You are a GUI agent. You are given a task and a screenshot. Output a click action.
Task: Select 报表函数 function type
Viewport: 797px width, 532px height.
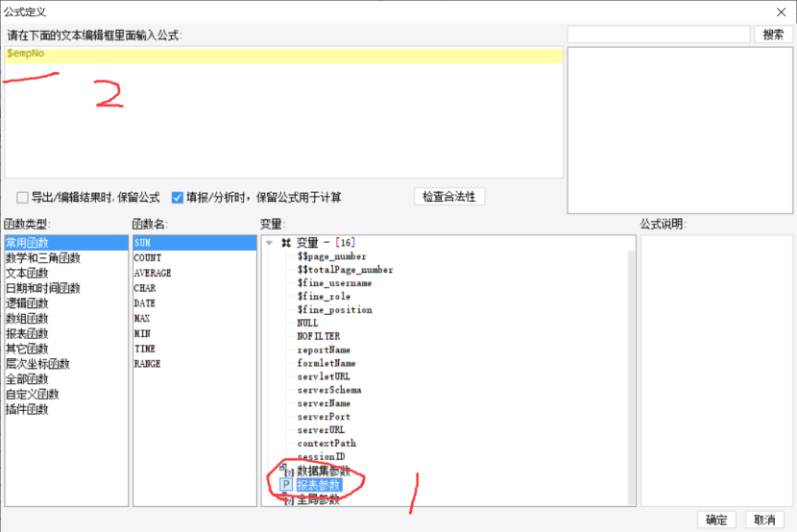click(x=66, y=334)
